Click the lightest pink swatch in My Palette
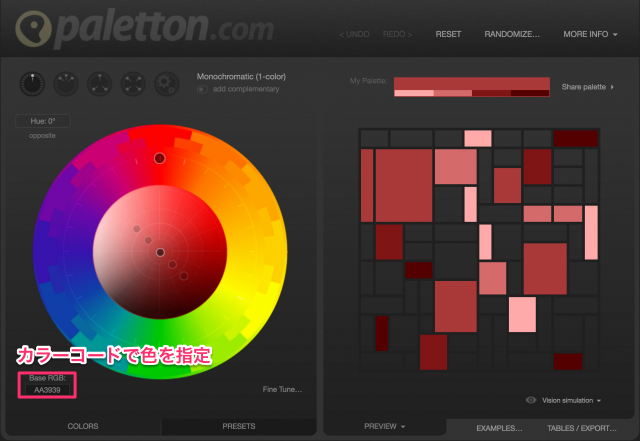640x441 pixels. [x=413, y=94]
